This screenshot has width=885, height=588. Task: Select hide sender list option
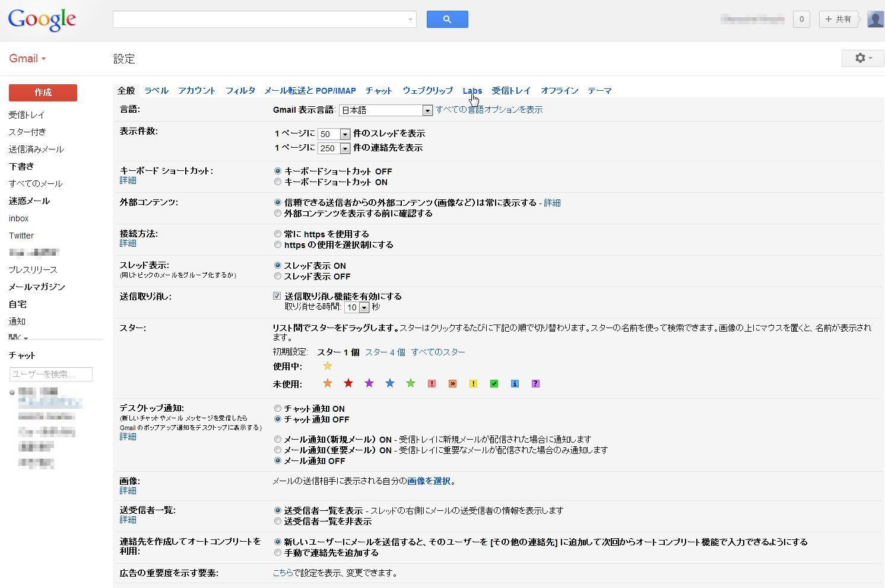[x=278, y=521]
